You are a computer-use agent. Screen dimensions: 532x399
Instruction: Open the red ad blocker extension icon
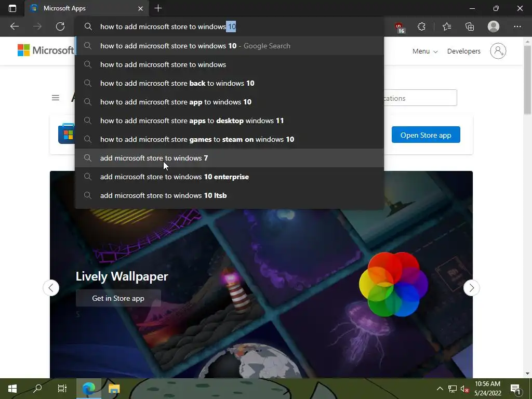point(400,28)
